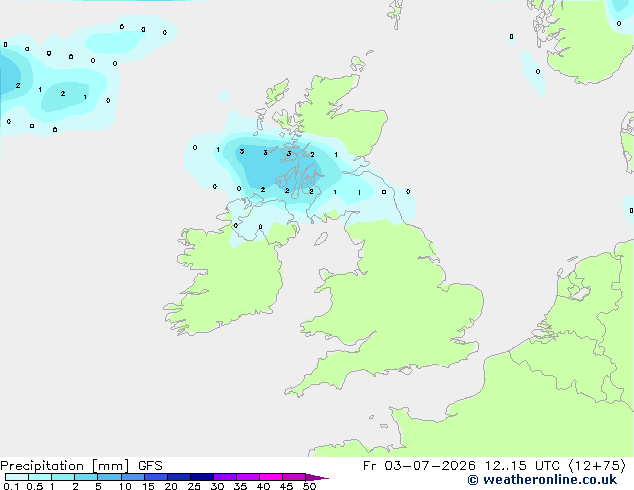Click the "Fr 03-07-2026" date text
This screenshot has height=490, width=634.
coord(419,466)
